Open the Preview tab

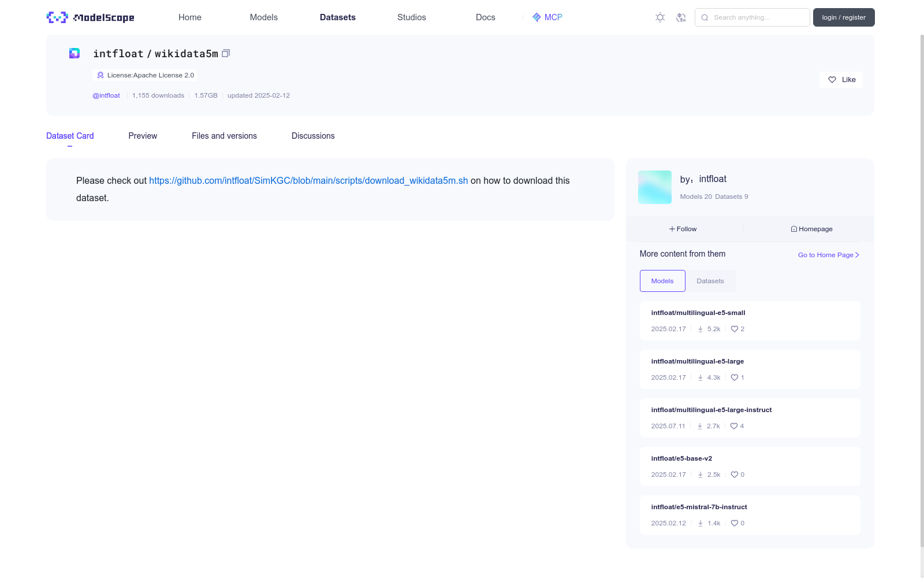pyautogui.click(x=143, y=136)
